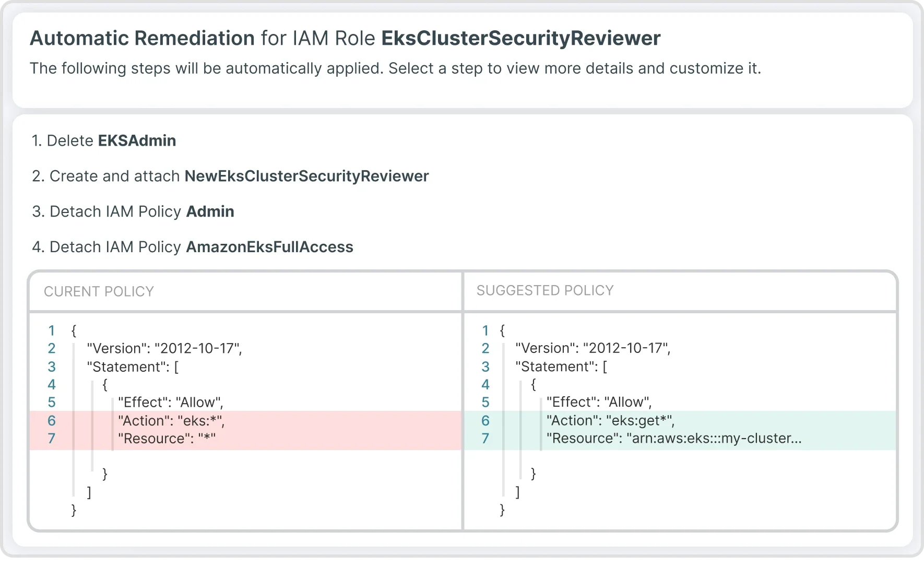The width and height of the screenshot is (924, 567).
Task: Click "Effect": "Allow" in suggested policy
Action: [x=599, y=402]
